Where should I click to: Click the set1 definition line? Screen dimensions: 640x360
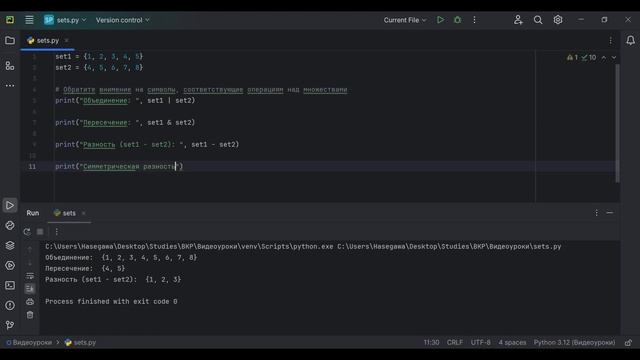[99, 56]
